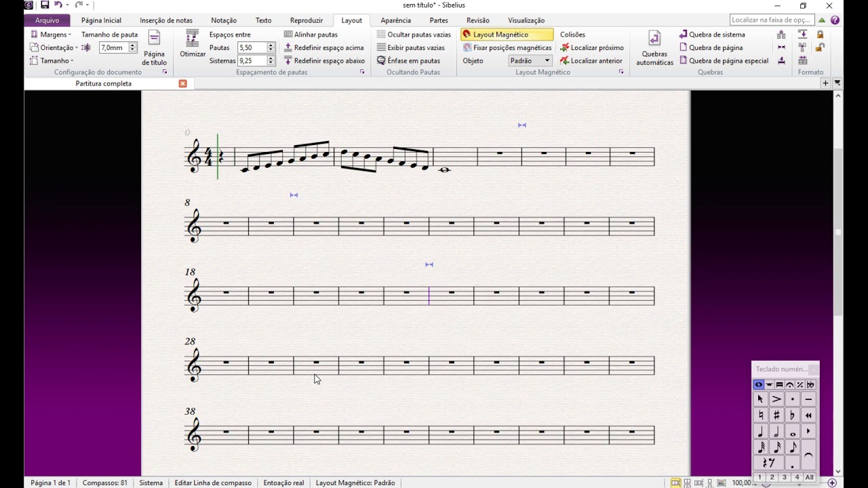Save the score with the floppy disk icon
Viewport: 868px width, 488px height.
[x=45, y=5]
